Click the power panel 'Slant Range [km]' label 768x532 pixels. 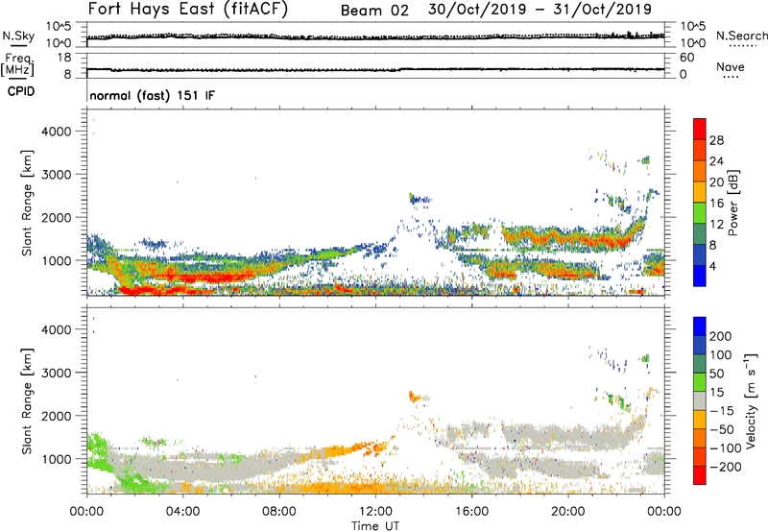27,203
